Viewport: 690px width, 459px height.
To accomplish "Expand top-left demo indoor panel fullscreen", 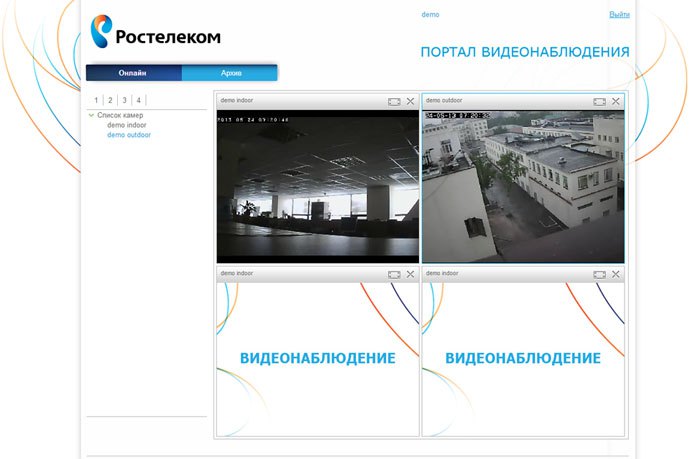I will click(394, 102).
